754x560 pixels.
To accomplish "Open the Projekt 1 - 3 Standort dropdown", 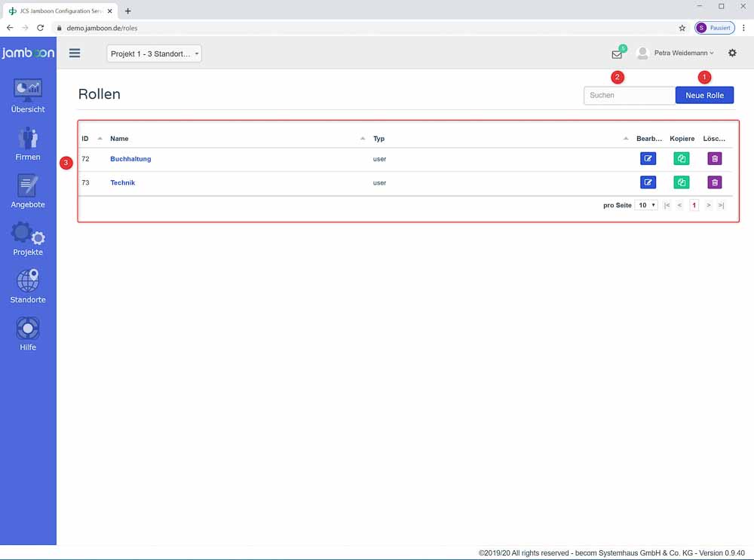I will pos(154,54).
